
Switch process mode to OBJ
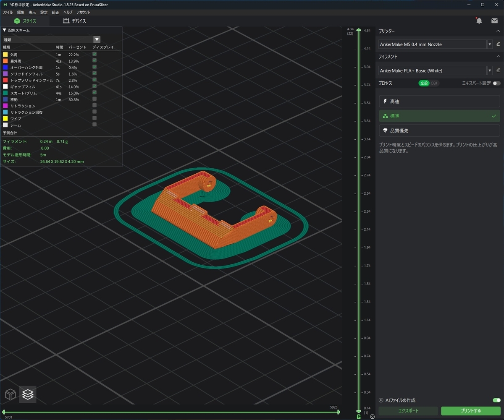coord(434,83)
